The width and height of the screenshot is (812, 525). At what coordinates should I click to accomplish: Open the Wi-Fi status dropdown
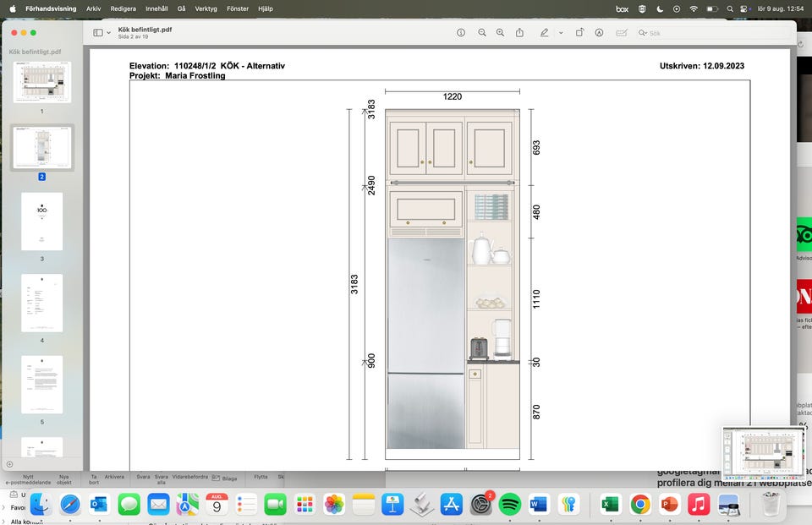coord(694,8)
